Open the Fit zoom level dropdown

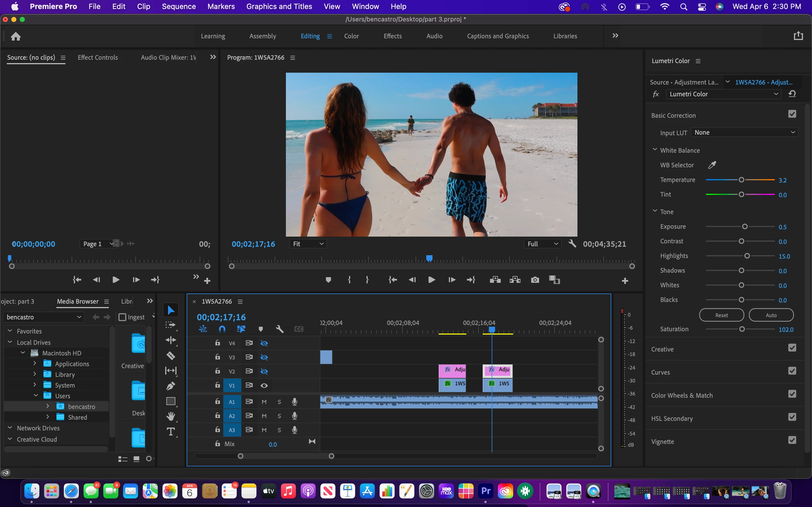tap(308, 244)
